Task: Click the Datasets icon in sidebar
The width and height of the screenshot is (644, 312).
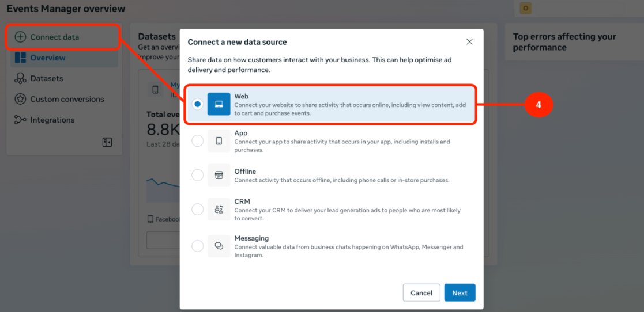Action: (20, 78)
